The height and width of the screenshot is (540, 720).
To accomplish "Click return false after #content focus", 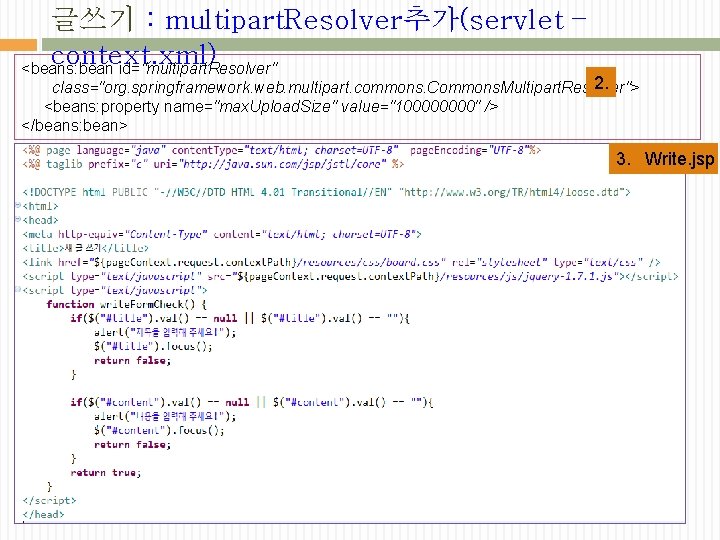I will (132, 444).
